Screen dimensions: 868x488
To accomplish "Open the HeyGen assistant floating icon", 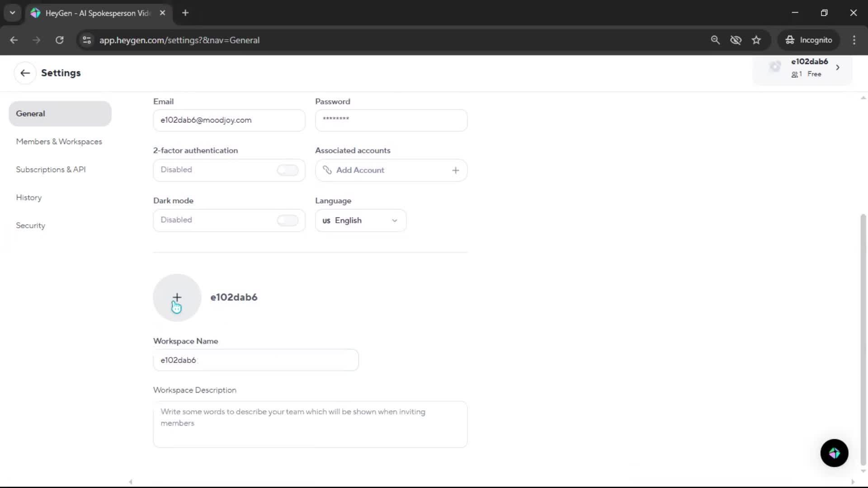I will point(834,453).
